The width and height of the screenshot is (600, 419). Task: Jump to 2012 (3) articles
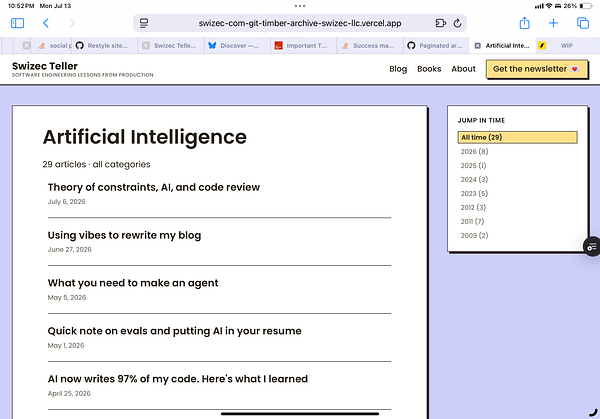pyautogui.click(x=473, y=207)
